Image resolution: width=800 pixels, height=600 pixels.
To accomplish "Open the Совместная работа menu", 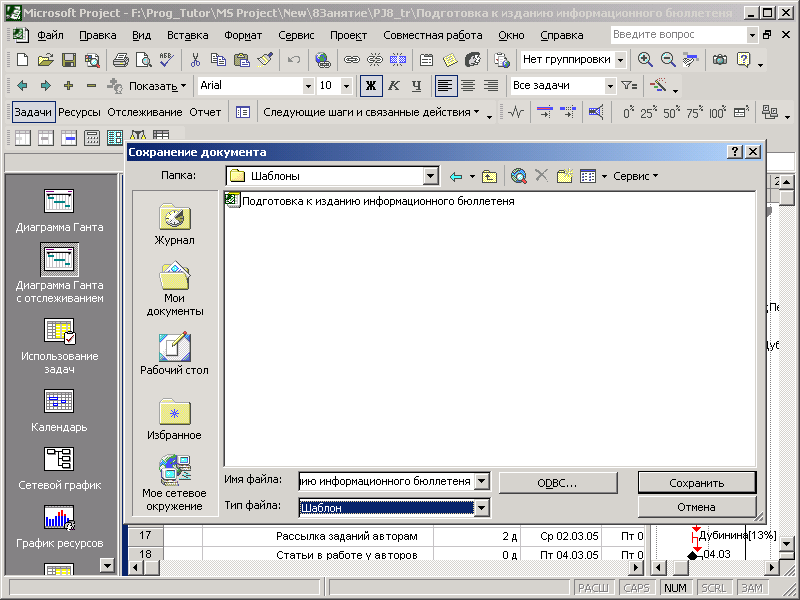I will 433,36.
